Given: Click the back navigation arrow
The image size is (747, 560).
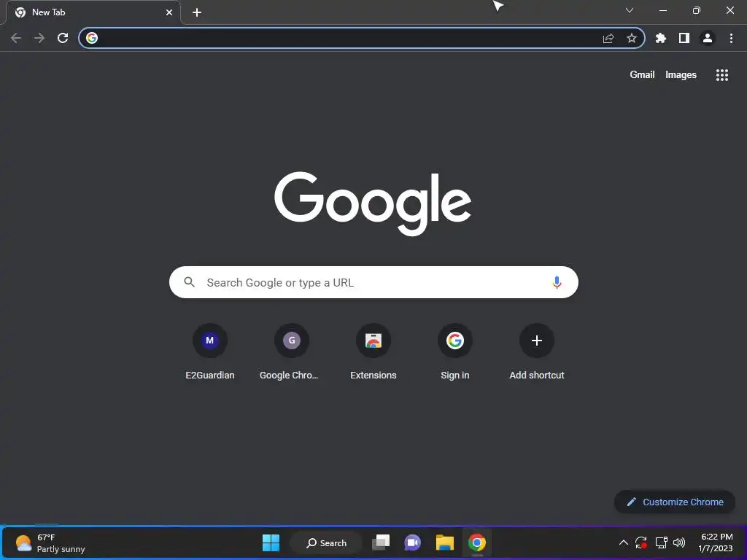Looking at the screenshot, I should click(x=16, y=38).
